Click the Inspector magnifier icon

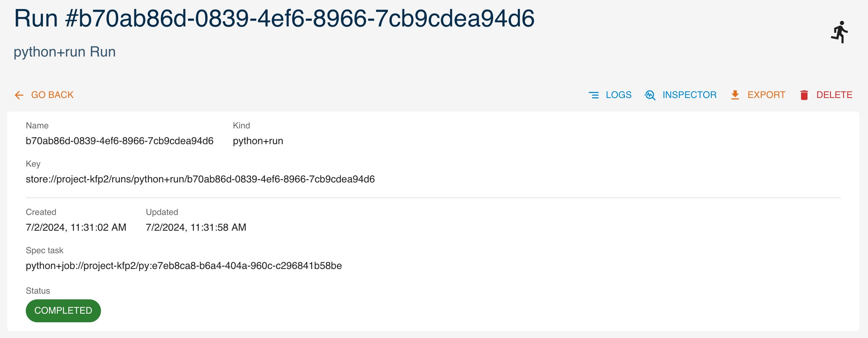pyautogui.click(x=650, y=95)
